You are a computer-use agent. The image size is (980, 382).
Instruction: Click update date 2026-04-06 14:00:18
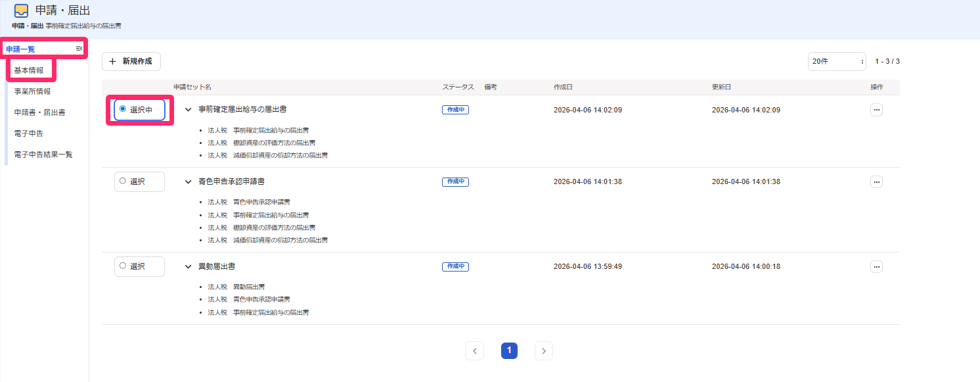[x=746, y=267]
